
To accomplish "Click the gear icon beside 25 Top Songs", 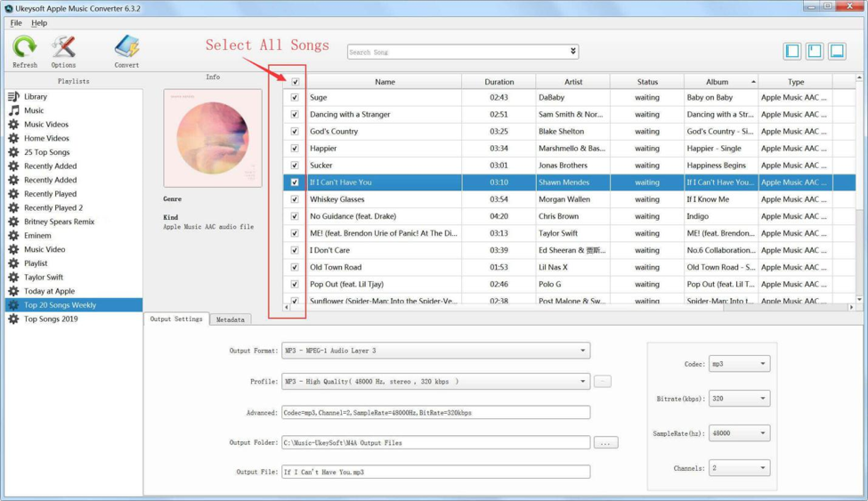I will tap(14, 151).
